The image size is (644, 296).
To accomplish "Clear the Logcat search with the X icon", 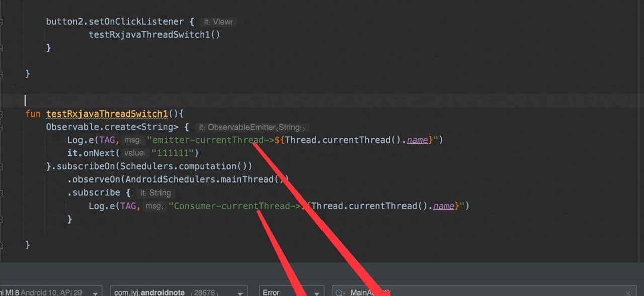I will pos(628,292).
